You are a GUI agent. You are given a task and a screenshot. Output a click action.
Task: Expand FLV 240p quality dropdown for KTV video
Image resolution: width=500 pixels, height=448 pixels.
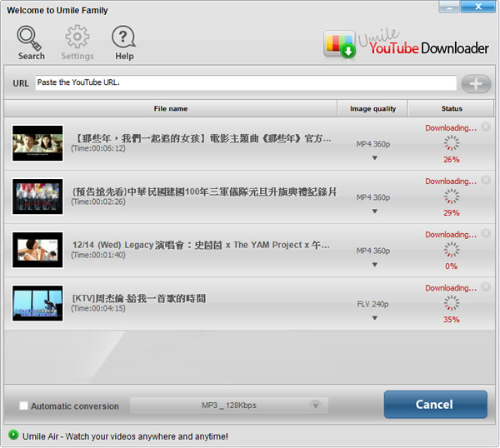point(375,317)
